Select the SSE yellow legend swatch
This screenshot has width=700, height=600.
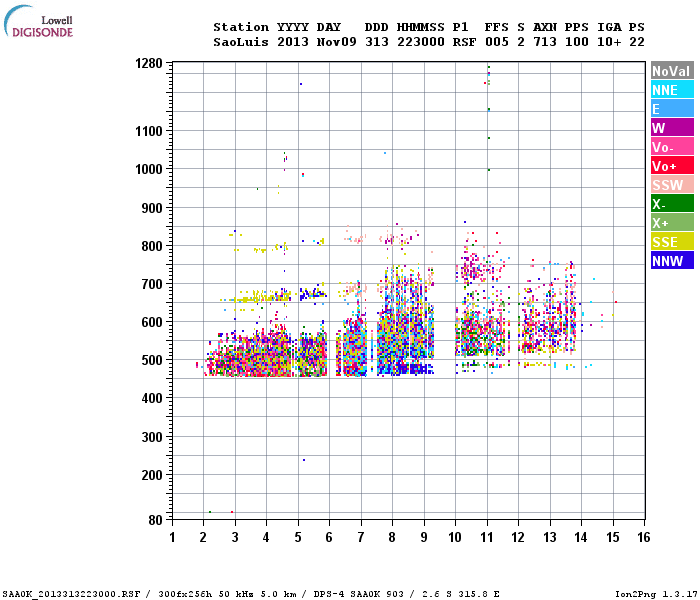[x=672, y=242]
